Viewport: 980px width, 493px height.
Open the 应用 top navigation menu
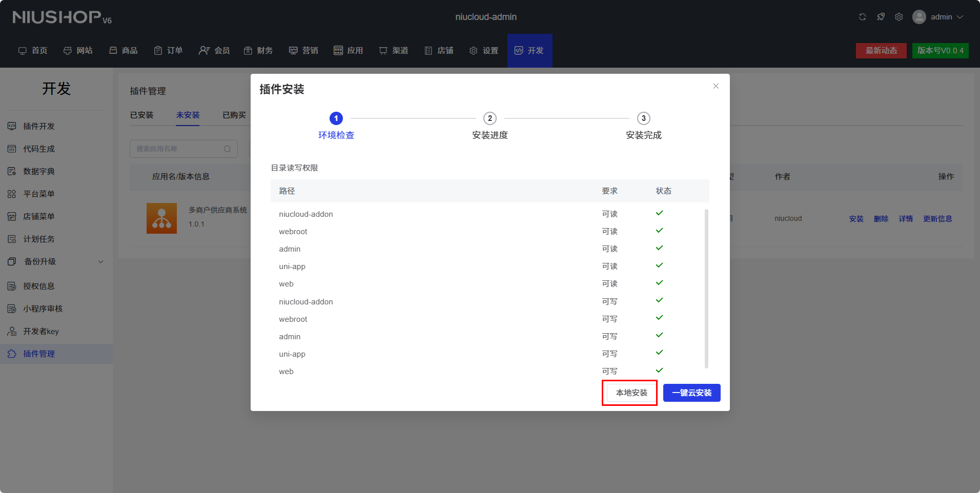point(349,50)
